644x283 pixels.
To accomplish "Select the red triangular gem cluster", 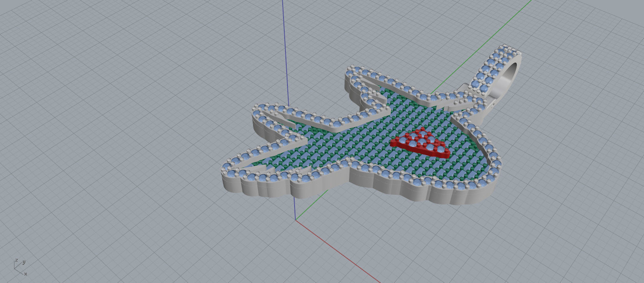I will tap(421, 143).
